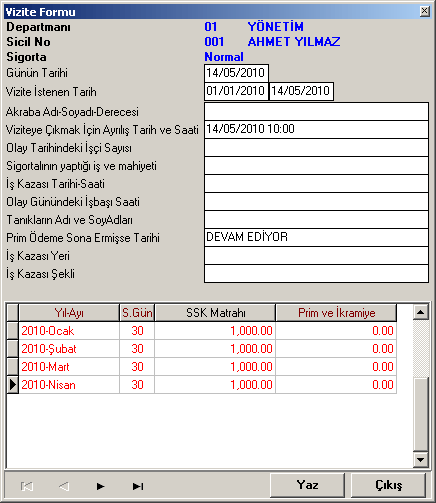The image size is (436, 503).
Task: Click SSK Matrahı column header
Action: 215,313
